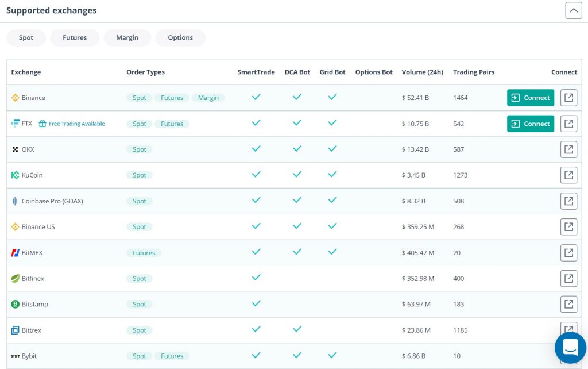Click the Bitfinex leaf logo
588x369 pixels.
[16, 279]
